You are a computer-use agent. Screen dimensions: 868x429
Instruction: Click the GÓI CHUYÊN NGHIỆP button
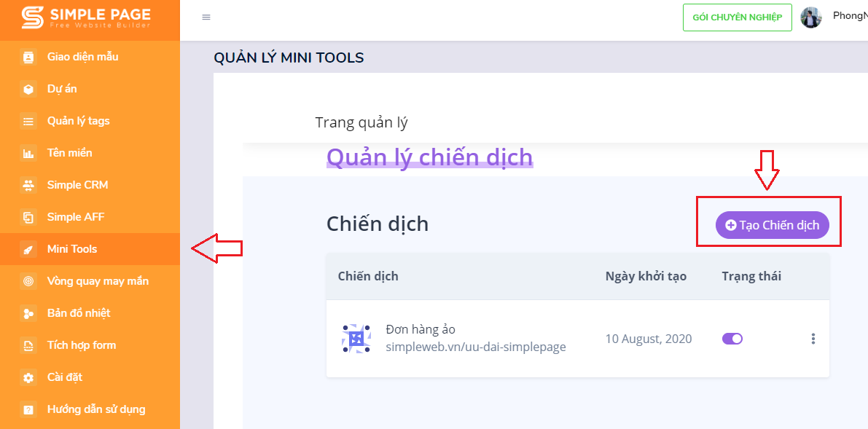738,17
